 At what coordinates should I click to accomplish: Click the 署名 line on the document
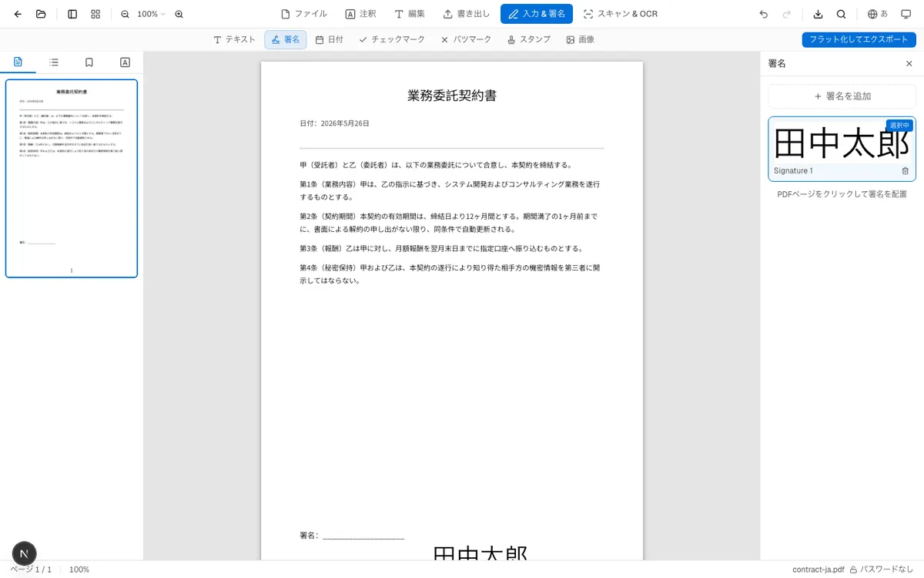click(x=352, y=536)
